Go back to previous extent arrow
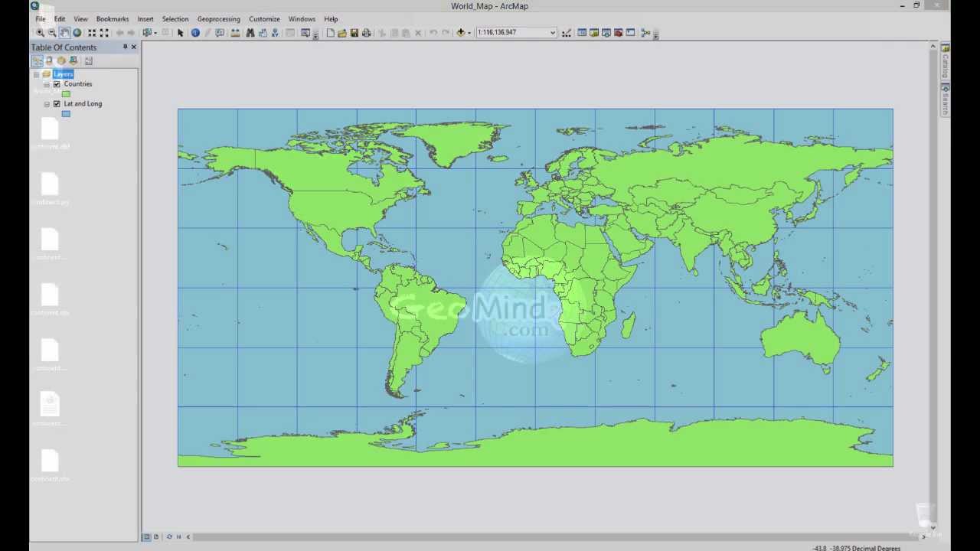 pos(119,32)
